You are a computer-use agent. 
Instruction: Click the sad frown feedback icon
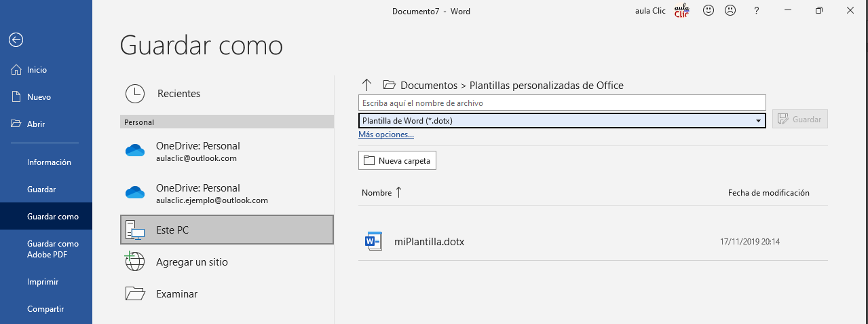(730, 11)
